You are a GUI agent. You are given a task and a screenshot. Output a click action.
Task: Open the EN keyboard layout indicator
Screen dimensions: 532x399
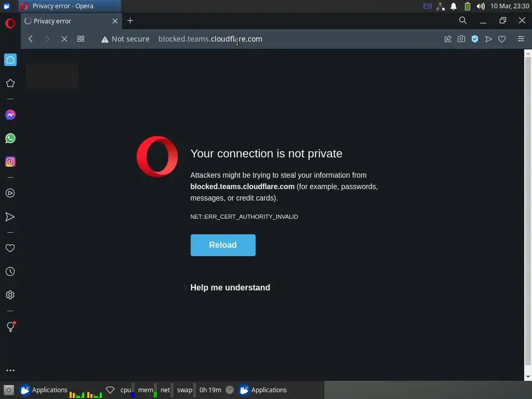428,6
